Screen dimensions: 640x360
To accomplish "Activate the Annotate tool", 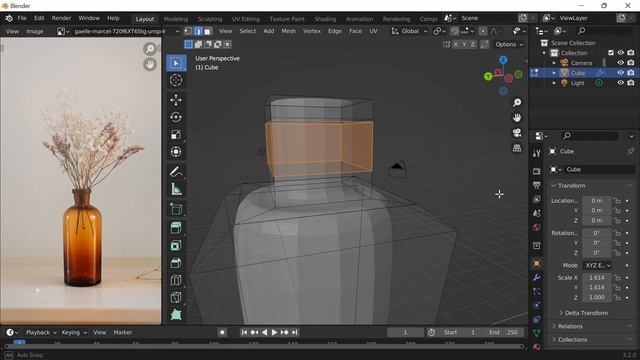I will 176,171.
